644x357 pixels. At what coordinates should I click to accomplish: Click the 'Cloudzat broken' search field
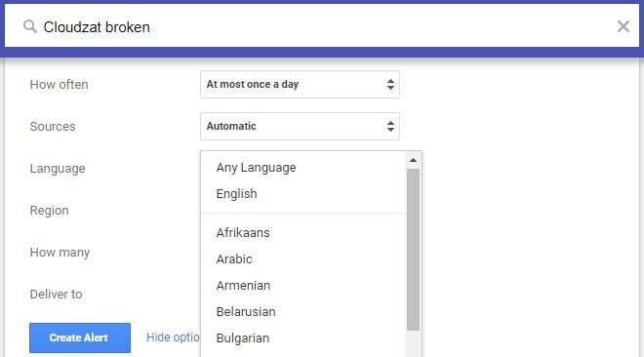pyautogui.click(x=322, y=26)
